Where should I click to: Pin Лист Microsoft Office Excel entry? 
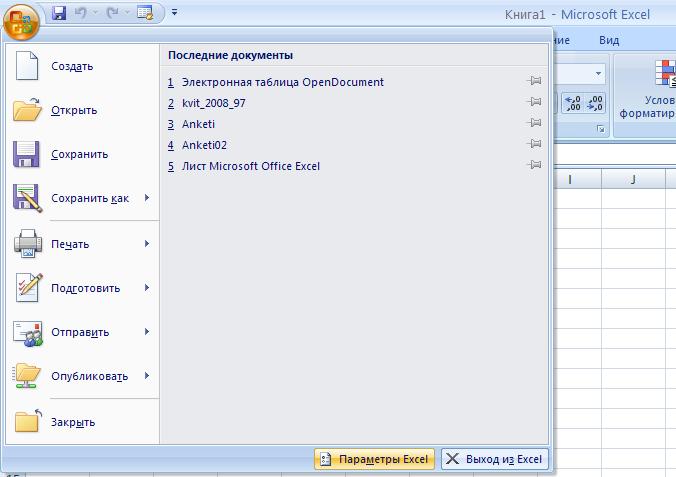click(x=534, y=165)
